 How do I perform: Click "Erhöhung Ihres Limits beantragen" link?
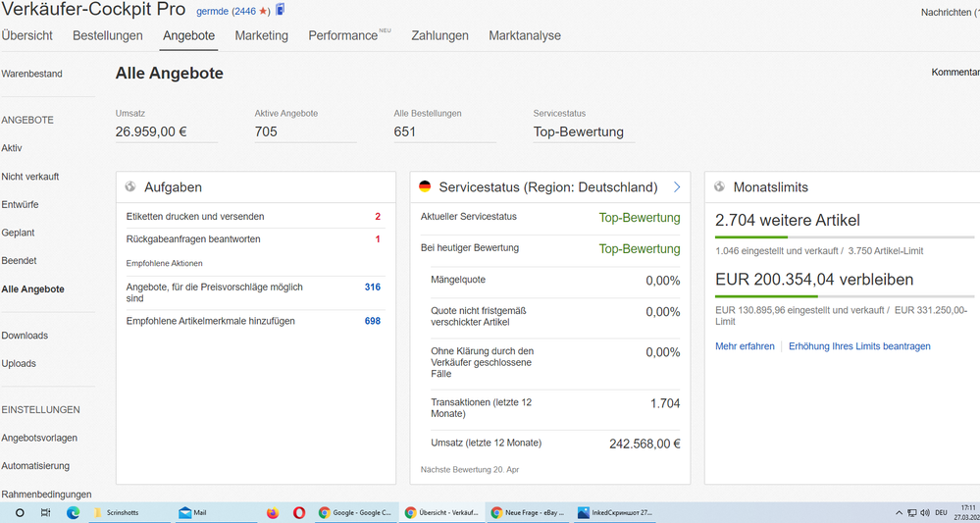(x=859, y=346)
